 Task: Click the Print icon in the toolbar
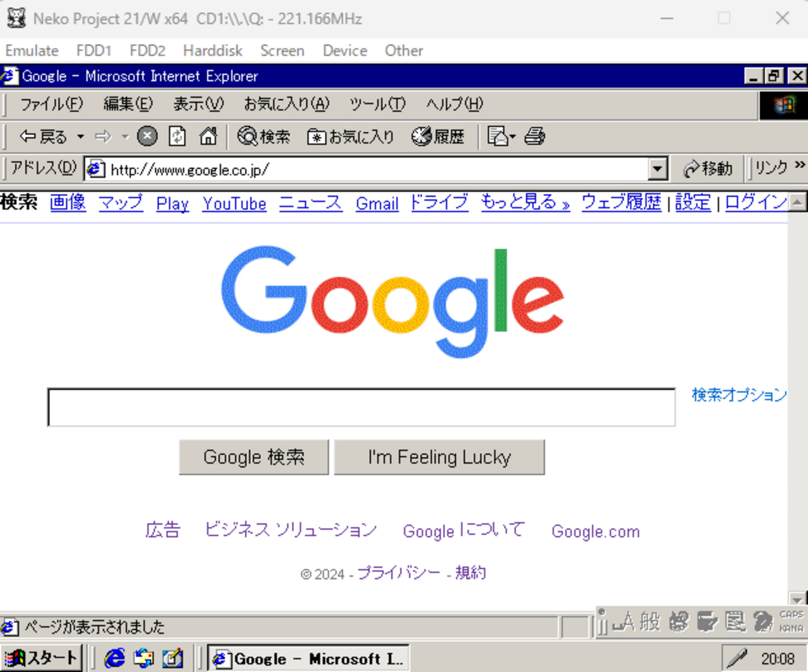pos(535,136)
